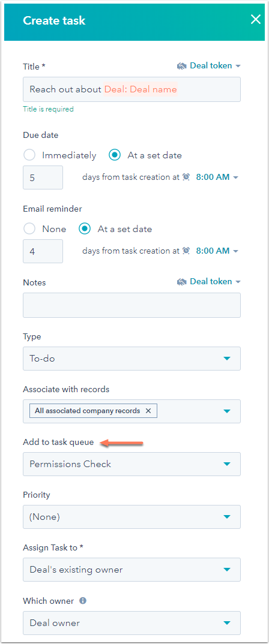Open the Priority dropdown showing (None)
The image size is (269, 644).
[131, 517]
